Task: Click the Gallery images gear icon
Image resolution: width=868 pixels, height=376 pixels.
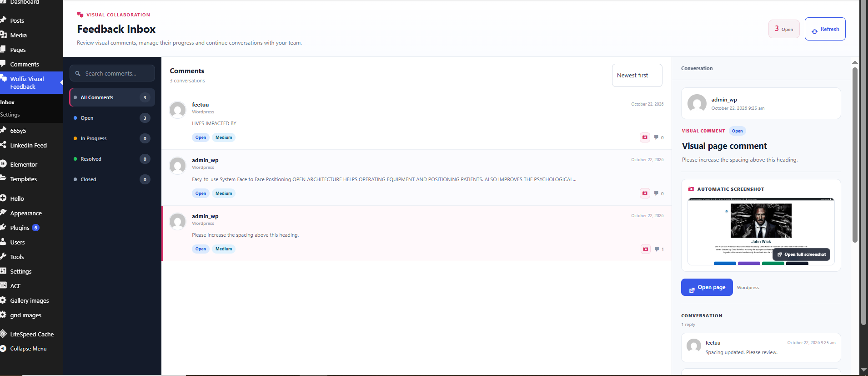Action: coord(3,300)
